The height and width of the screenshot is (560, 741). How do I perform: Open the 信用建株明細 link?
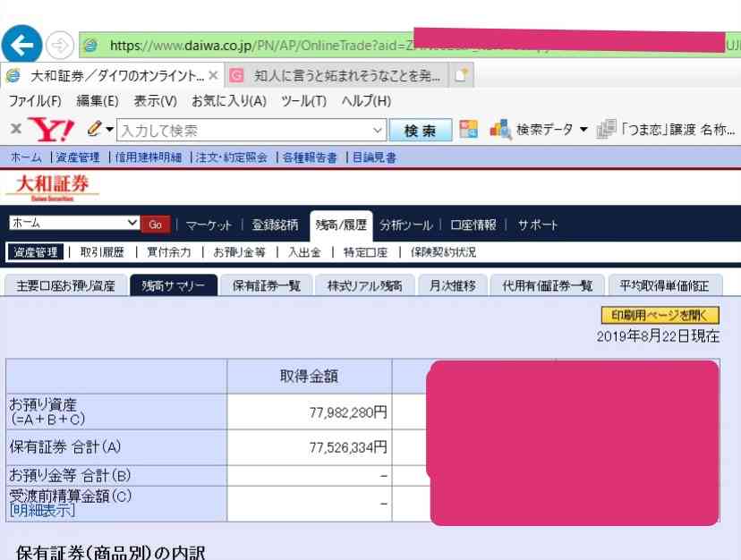149,157
